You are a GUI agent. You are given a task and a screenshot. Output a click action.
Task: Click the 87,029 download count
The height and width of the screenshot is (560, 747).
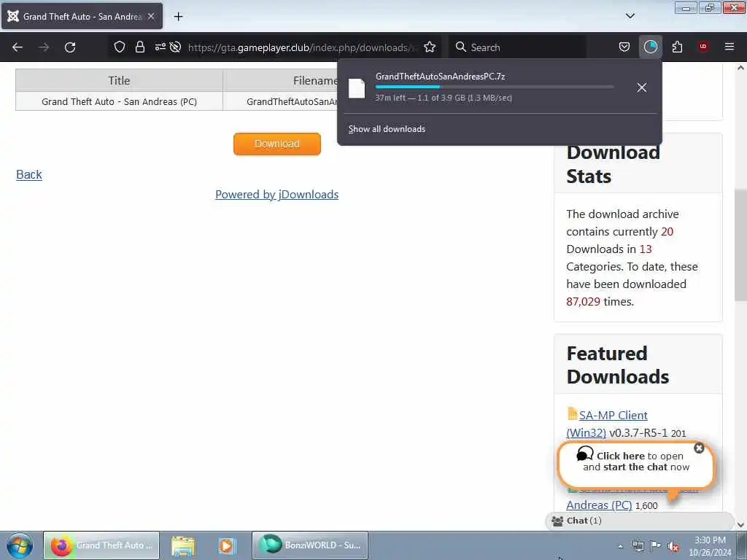coord(583,301)
